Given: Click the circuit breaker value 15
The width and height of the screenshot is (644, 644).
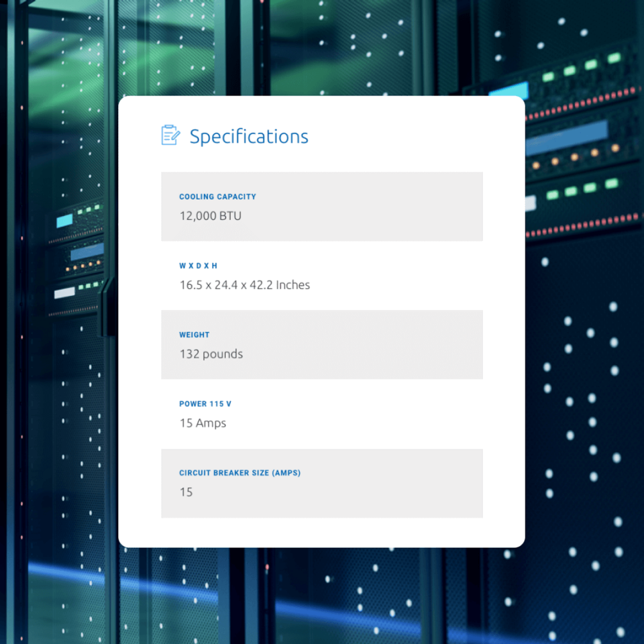Looking at the screenshot, I should pyautogui.click(x=186, y=492).
